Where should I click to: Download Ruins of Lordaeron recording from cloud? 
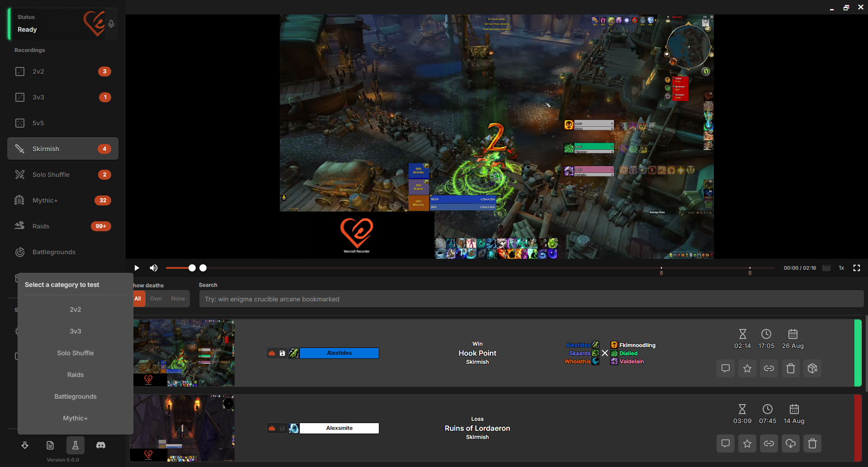pyautogui.click(x=791, y=443)
